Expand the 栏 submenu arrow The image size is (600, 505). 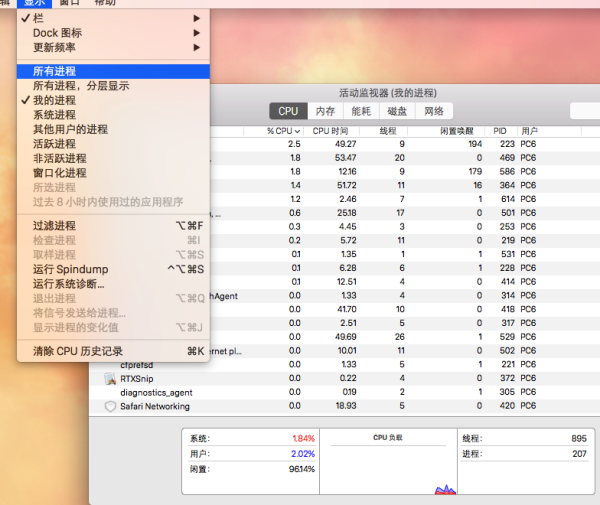197,18
